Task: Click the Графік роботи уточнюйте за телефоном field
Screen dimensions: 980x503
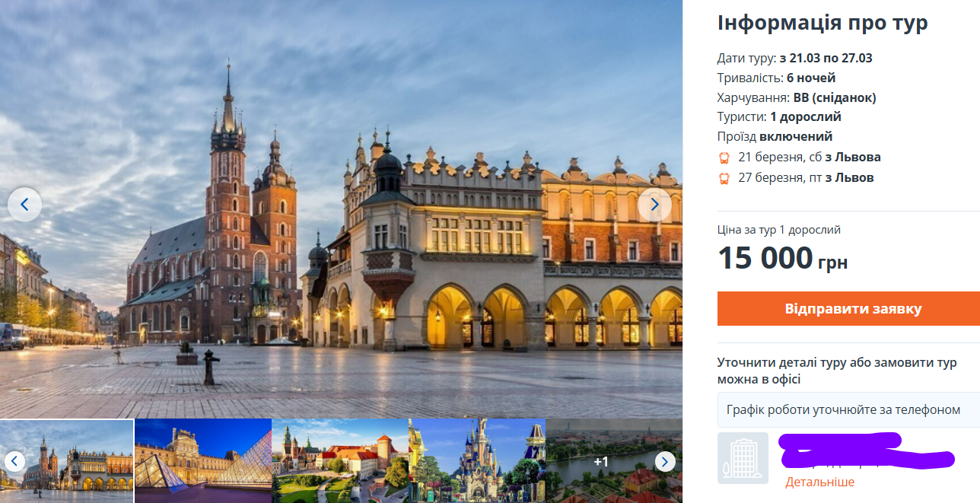Action: [848, 409]
